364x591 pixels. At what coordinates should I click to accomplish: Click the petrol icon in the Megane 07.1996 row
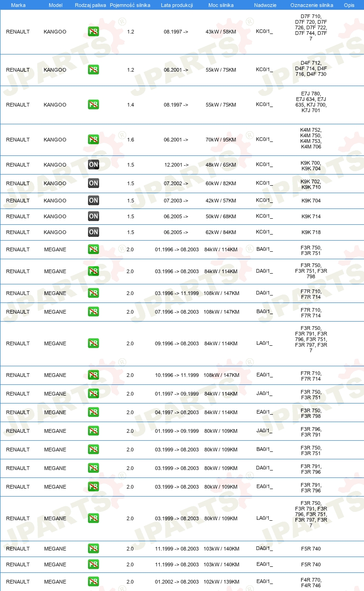point(94,312)
